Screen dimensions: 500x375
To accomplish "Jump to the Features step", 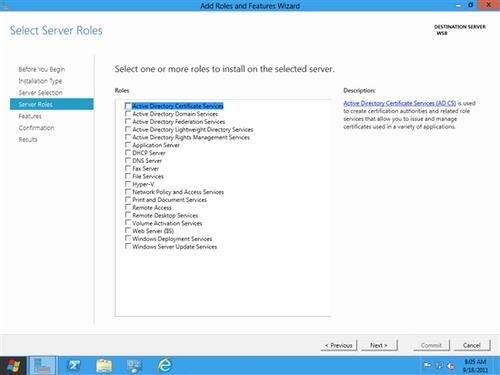I will [30, 116].
